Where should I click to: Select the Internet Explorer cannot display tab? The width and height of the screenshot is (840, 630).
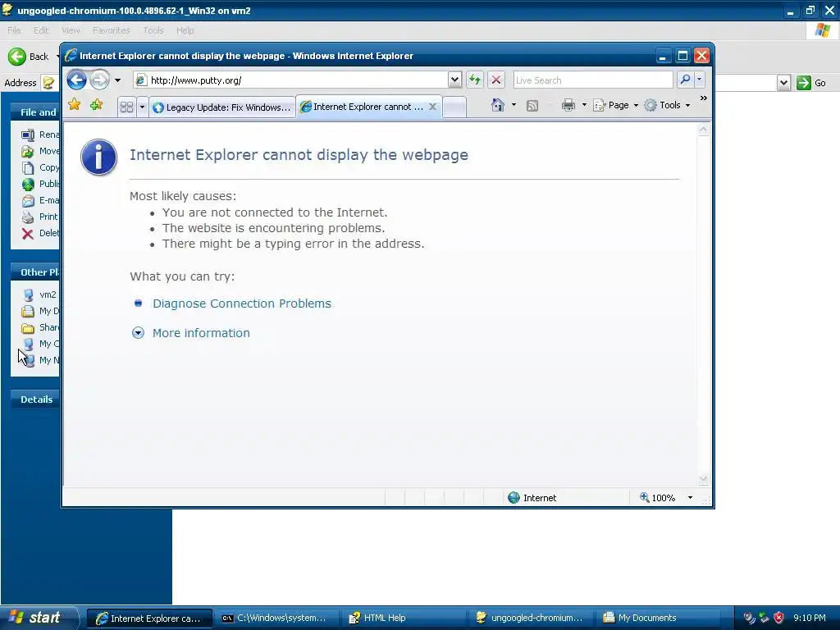(x=362, y=107)
